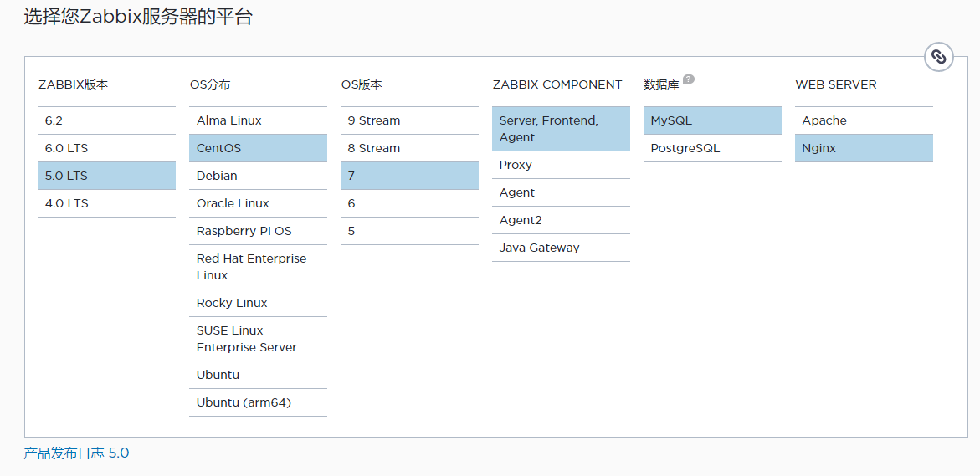Select Zabbix version 6.2
The image size is (980, 476).
[107, 120]
